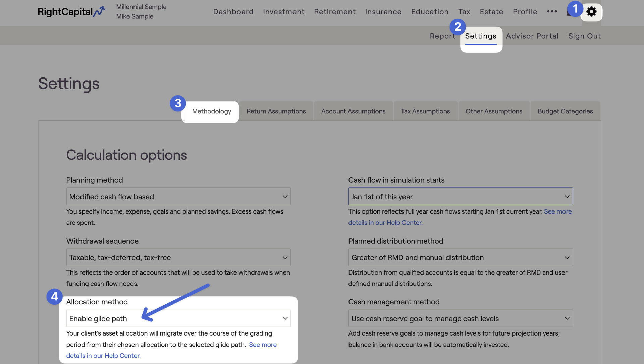Switch to Return Assumptions tab
The width and height of the screenshot is (644, 364).
tap(276, 111)
